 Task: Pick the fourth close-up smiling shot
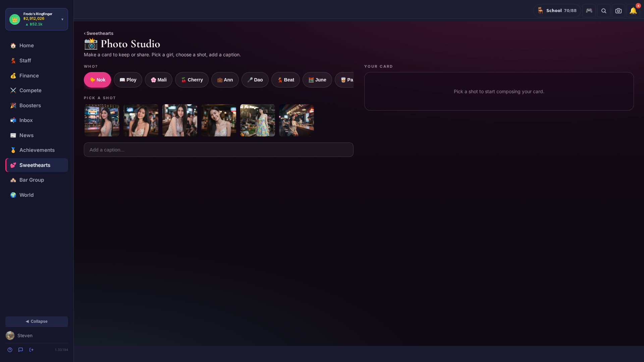tap(219, 120)
